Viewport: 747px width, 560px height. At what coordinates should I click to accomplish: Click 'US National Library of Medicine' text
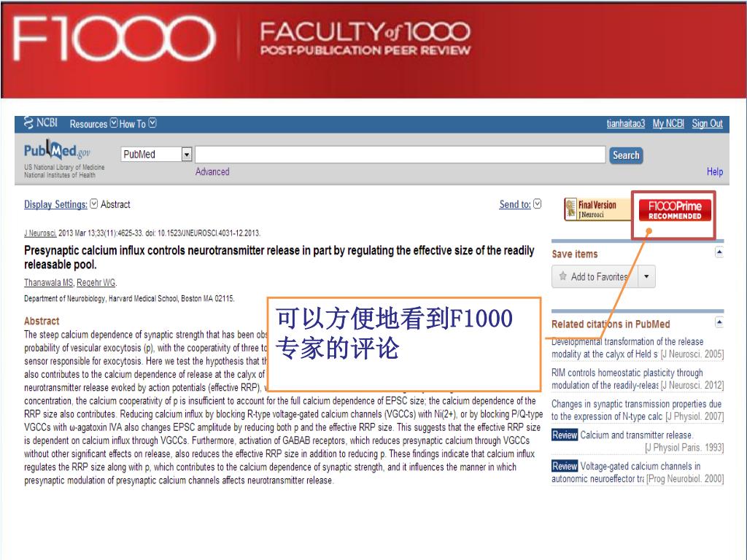[x=64, y=167]
